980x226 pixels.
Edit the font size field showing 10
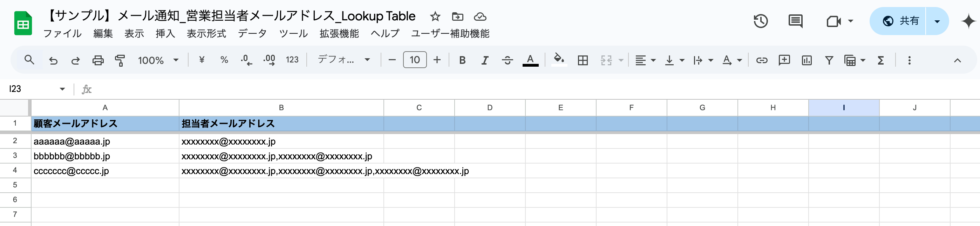tap(415, 60)
